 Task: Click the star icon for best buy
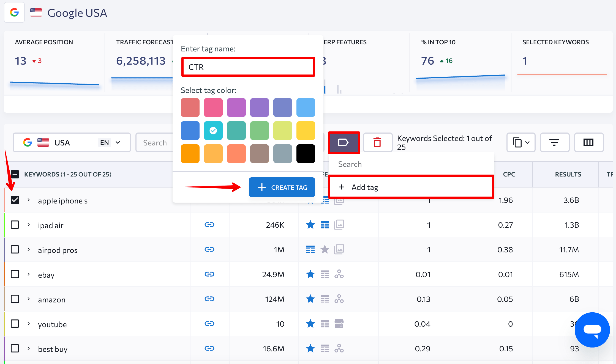coord(310,348)
